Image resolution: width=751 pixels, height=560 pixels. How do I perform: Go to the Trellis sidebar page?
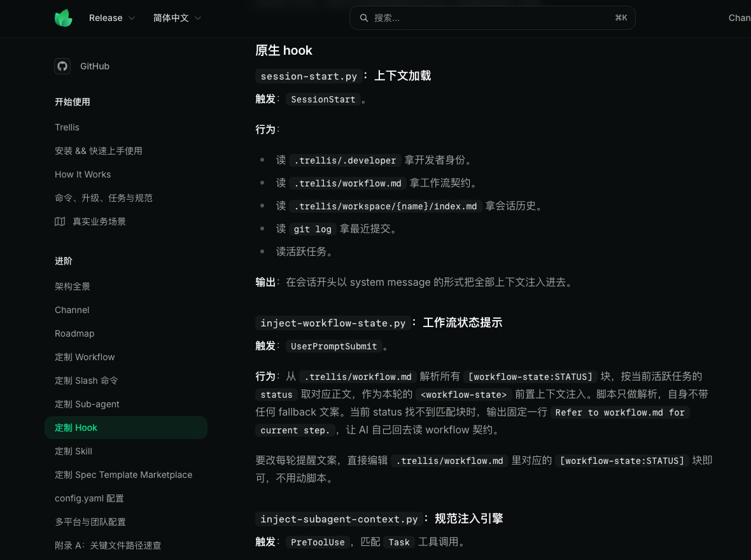[67, 127]
